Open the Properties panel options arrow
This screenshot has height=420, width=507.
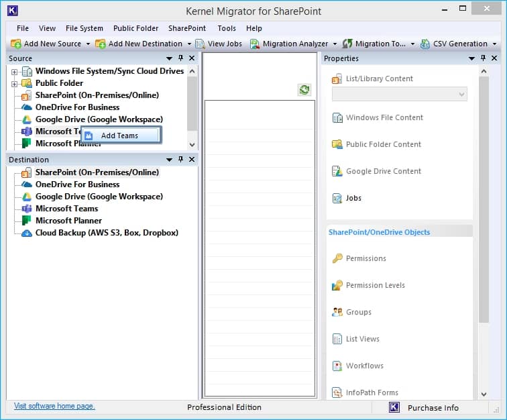click(471, 58)
